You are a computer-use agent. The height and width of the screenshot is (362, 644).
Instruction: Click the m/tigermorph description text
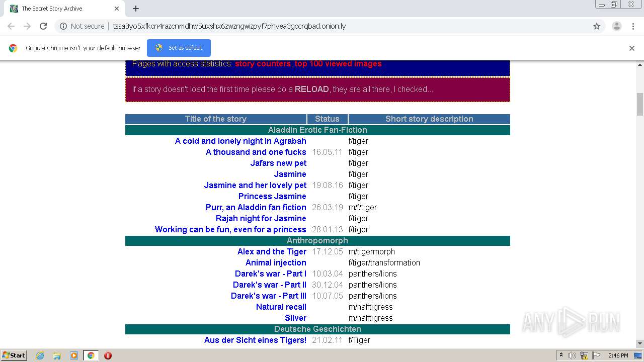point(372,251)
